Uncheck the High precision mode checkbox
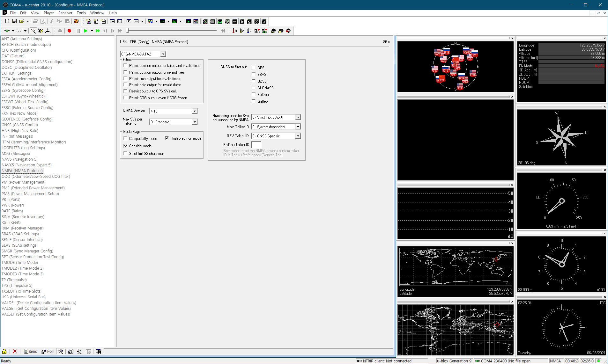The image size is (608, 364). (x=167, y=138)
